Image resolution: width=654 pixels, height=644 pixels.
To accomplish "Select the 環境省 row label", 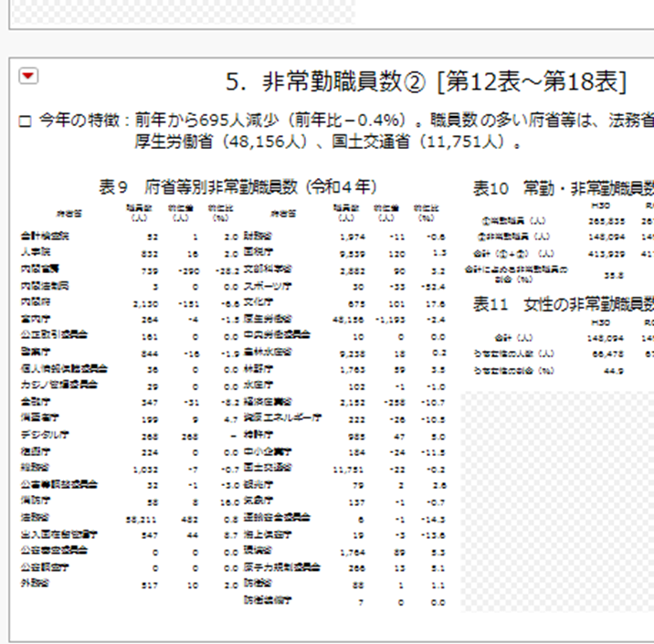I will 258,551.
